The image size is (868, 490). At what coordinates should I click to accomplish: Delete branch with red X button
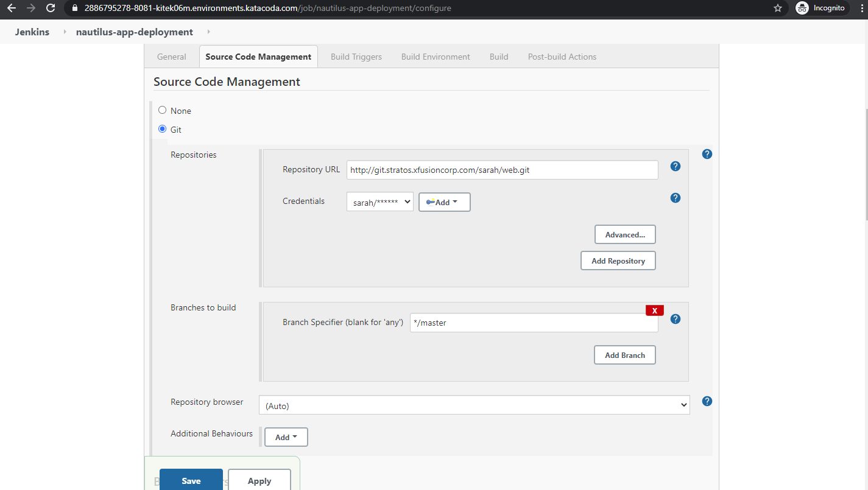[654, 310]
